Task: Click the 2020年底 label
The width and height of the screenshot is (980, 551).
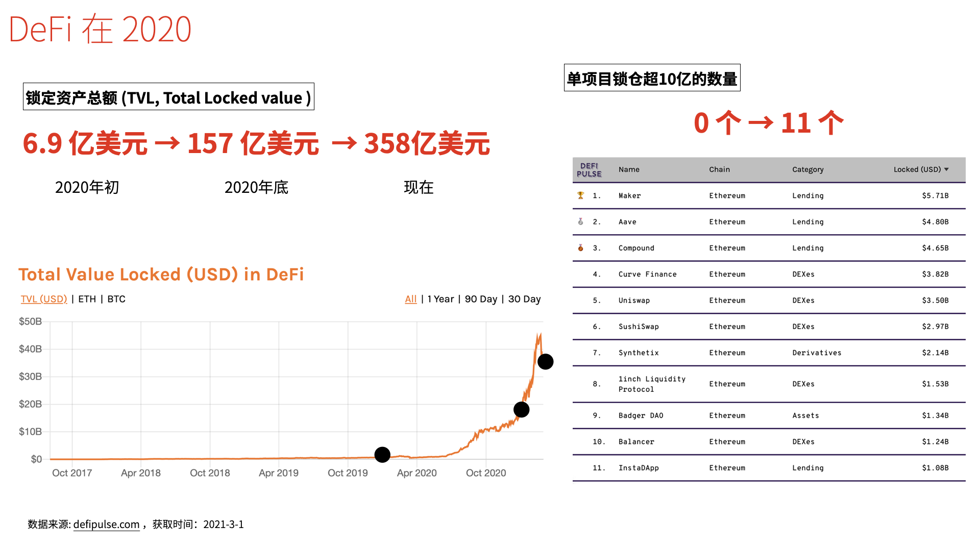Action: (256, 187)
